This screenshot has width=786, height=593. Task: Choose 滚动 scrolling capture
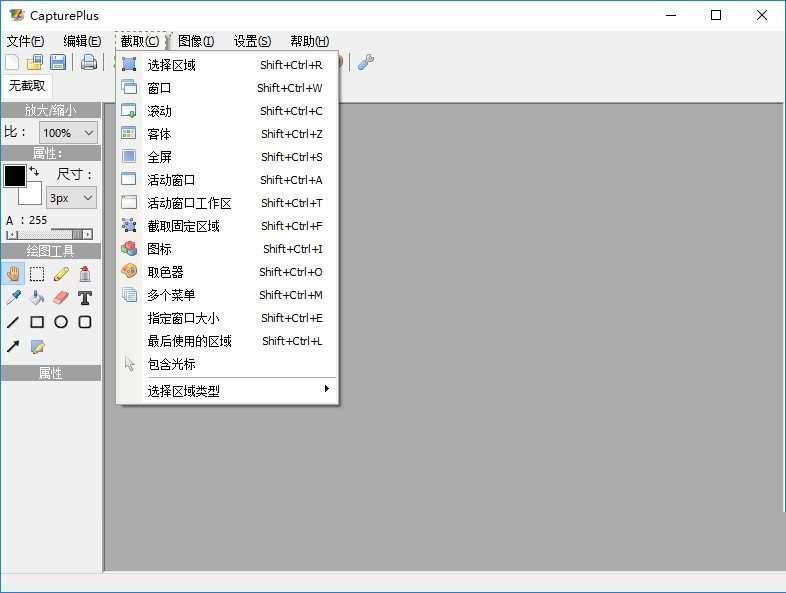coord(227,111)
